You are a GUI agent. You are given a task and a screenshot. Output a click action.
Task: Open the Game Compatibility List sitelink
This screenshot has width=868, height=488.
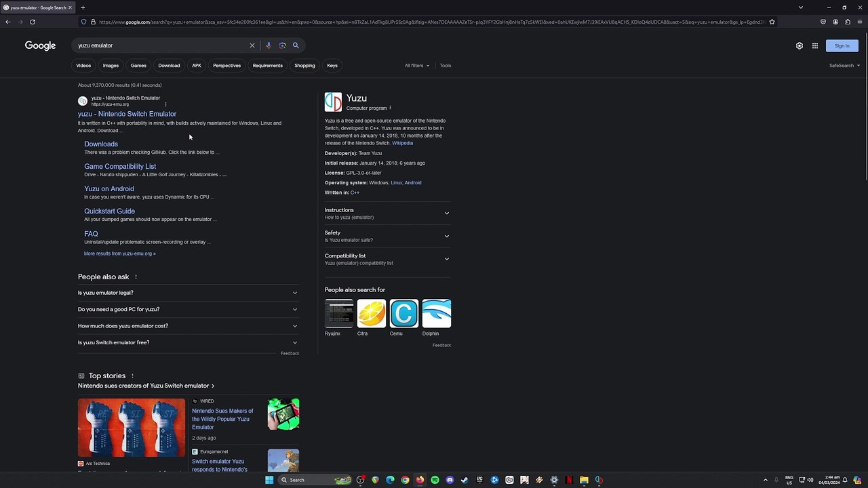(120, 166)
